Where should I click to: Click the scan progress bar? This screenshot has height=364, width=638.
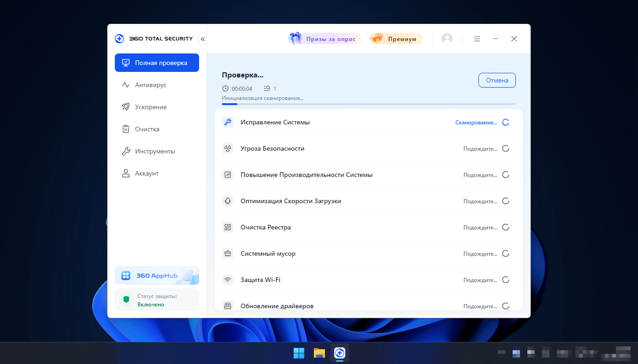coord(369,104)
